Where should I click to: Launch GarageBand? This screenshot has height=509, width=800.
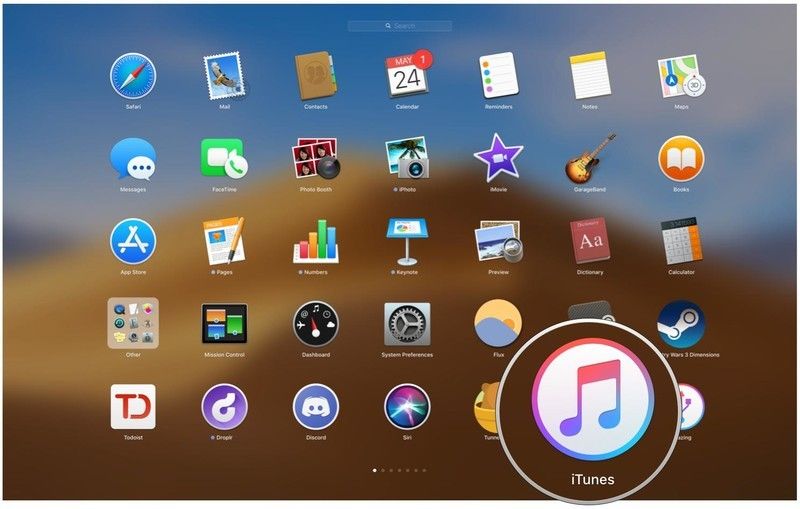(x=590, y=159)
